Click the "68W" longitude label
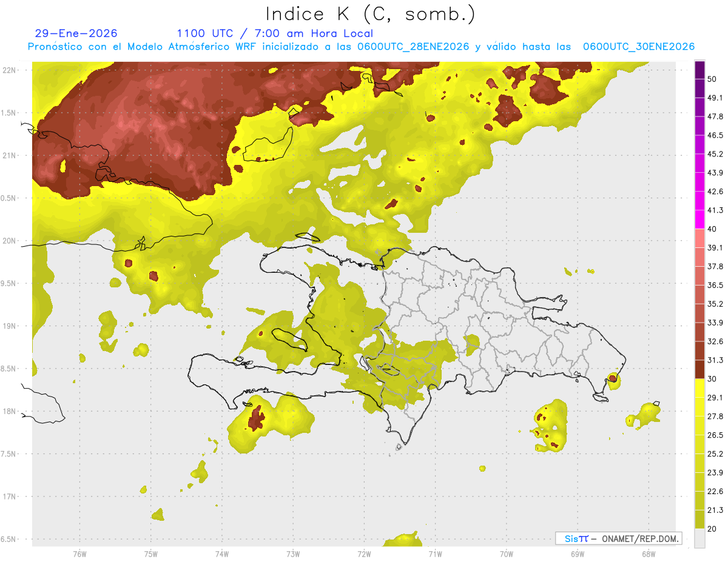This screenshot has width=728, height=562. [x=648, y=554]
